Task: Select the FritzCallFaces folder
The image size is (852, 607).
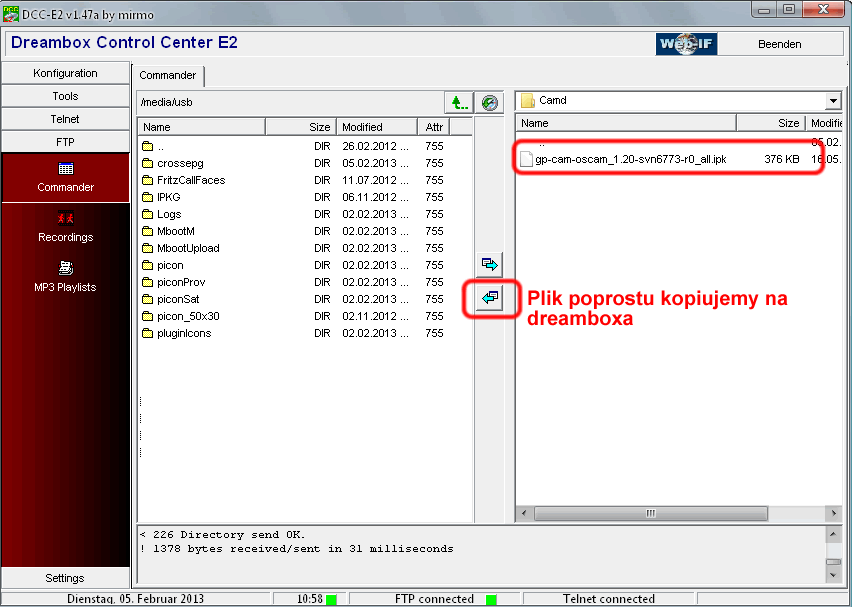Action: click(190, 180)
